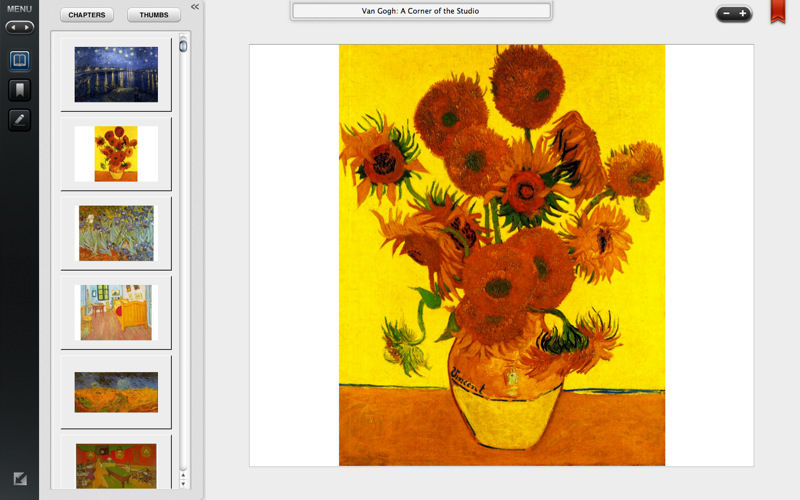Screen dimensions: 800x500
Task: Open the Wheatfield with Crows thumbnail
Action: tap(116, 392)
